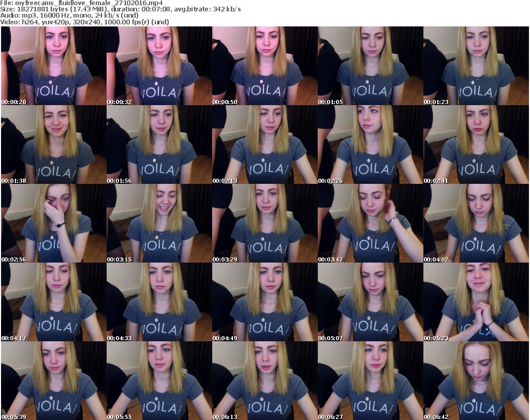Click the frame marked 00:05:07
Image resolution: width=530 pixels, height=420 pixels.
(371, 302)
